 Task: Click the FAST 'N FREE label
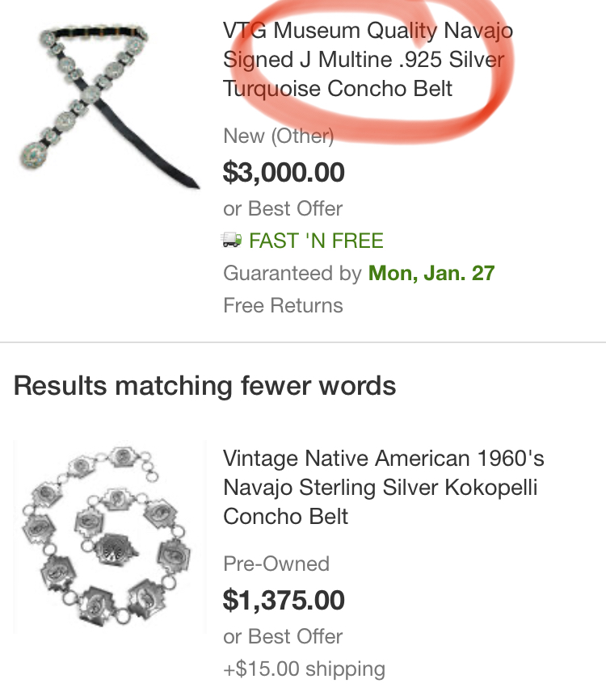tap(316, 241)
